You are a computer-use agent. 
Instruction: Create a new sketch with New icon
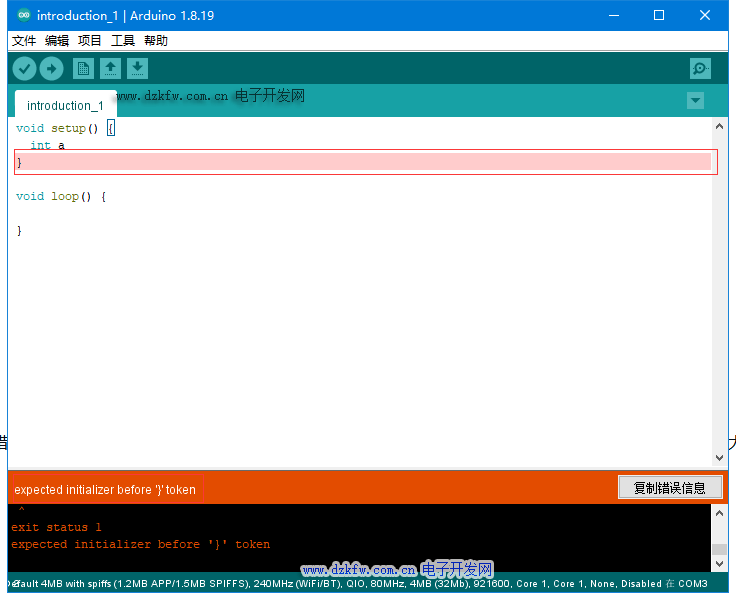click(x=83, y=69)
